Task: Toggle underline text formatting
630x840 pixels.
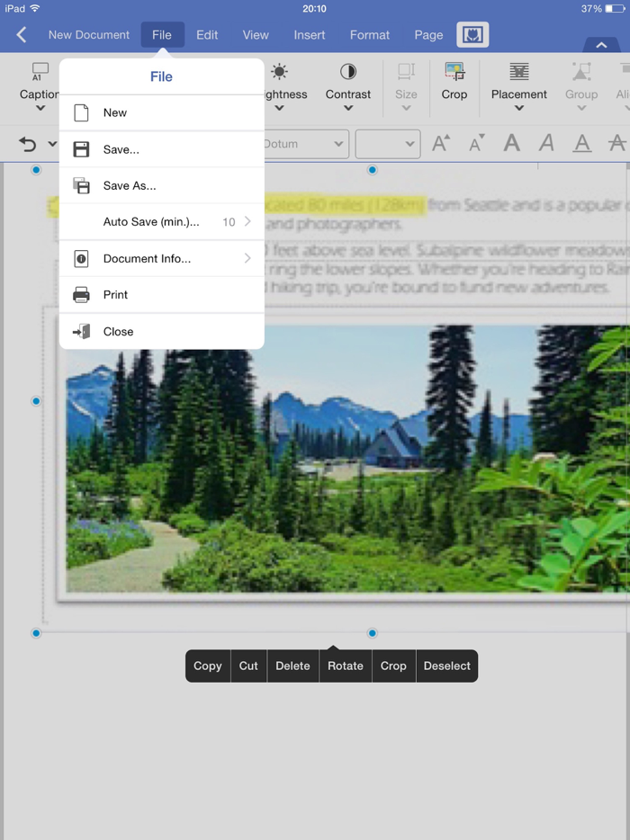Action: pyautogui.click(x=581, y=143)
